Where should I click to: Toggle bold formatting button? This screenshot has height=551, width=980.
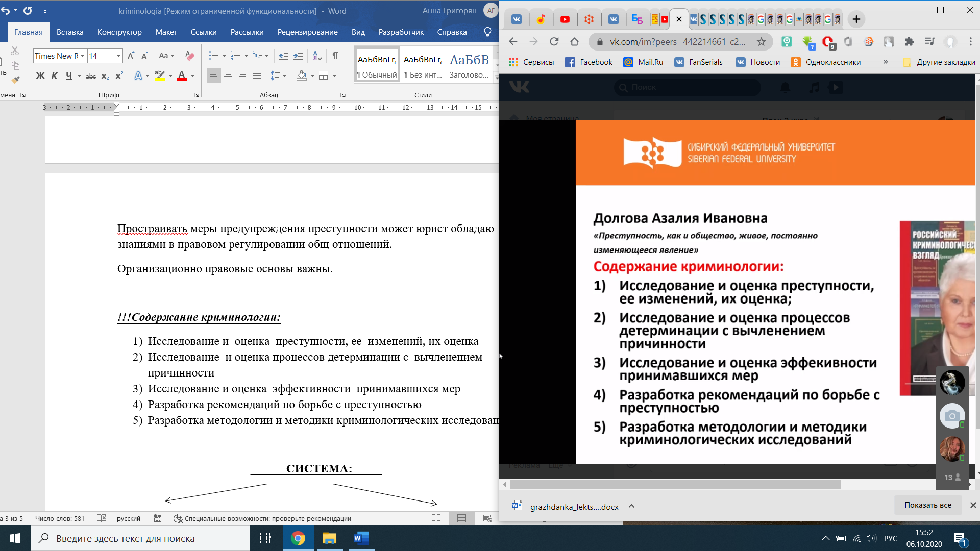40,76
